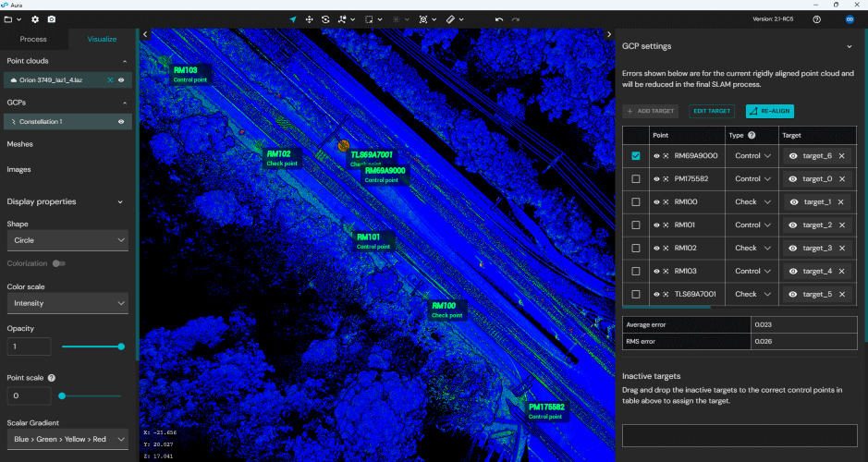Open the Shape dropdown showing Circle

(x=67, y=240)
